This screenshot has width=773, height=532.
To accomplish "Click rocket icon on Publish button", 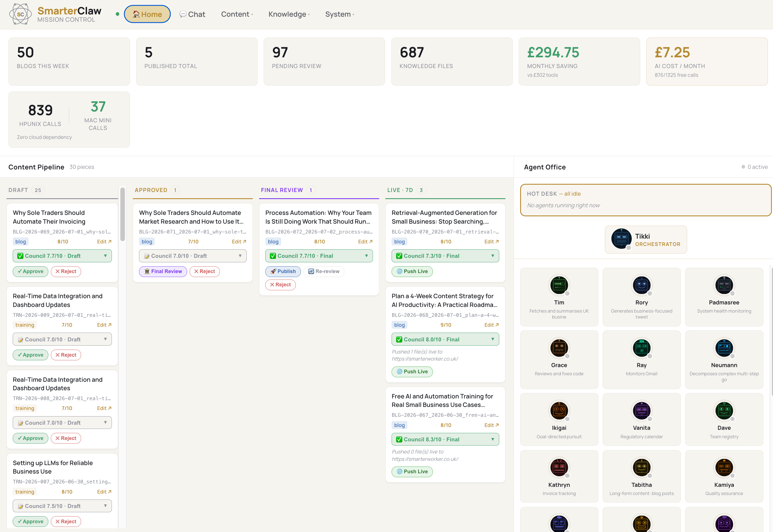I will click(x=273, y=271).
